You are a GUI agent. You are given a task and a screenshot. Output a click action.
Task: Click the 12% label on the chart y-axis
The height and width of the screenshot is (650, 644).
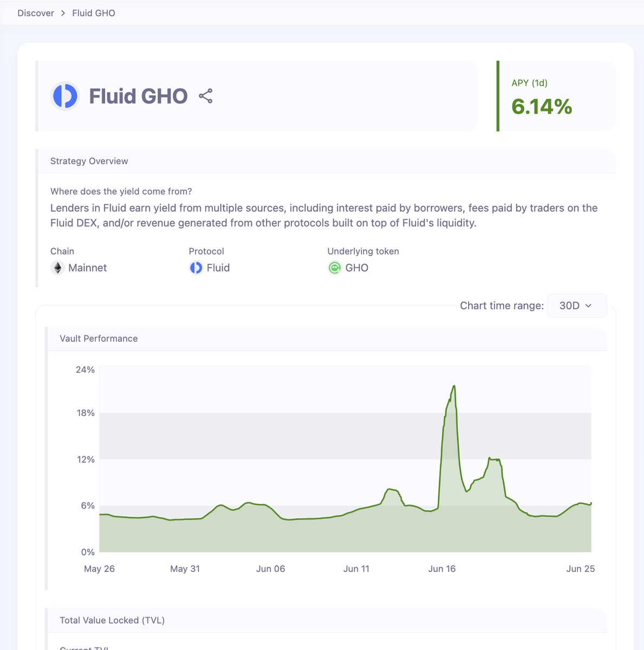[86, 459]
